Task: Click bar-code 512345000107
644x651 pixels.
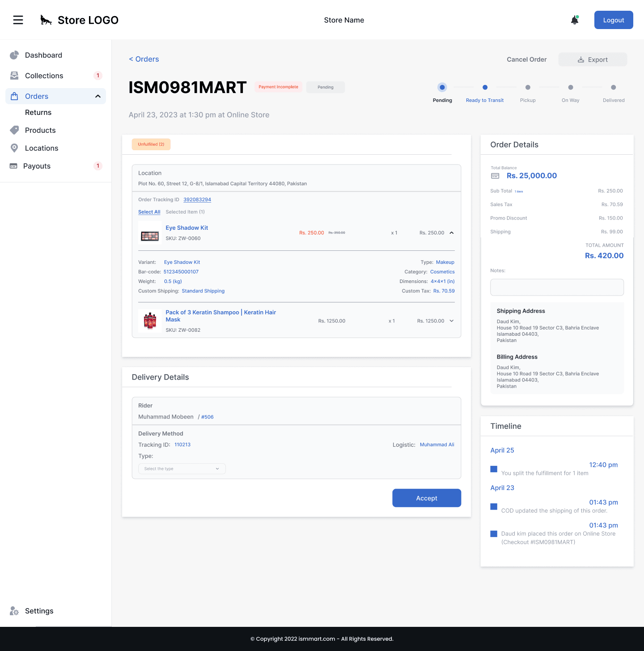Action: pyautogui.click(x=181, y=272)
